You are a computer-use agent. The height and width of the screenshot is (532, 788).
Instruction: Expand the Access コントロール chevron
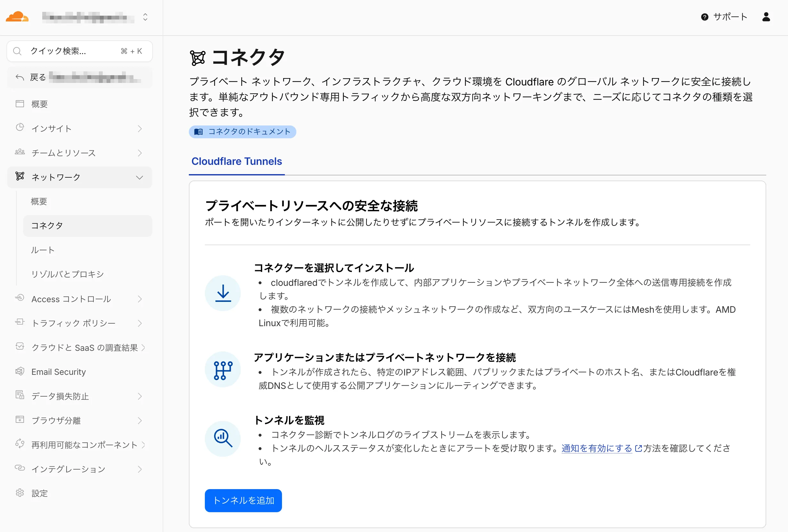[x=140, y=299]
